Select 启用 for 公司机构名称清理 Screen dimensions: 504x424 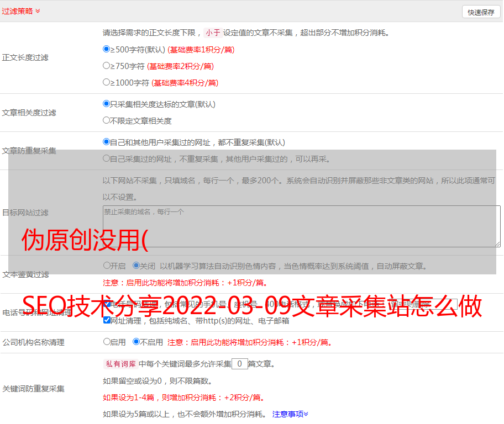pos(107,342)
